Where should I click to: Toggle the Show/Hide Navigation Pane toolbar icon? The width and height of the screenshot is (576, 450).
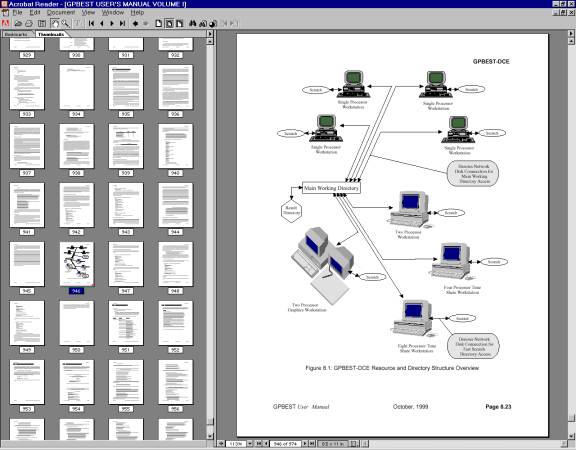tap(42, 24)
